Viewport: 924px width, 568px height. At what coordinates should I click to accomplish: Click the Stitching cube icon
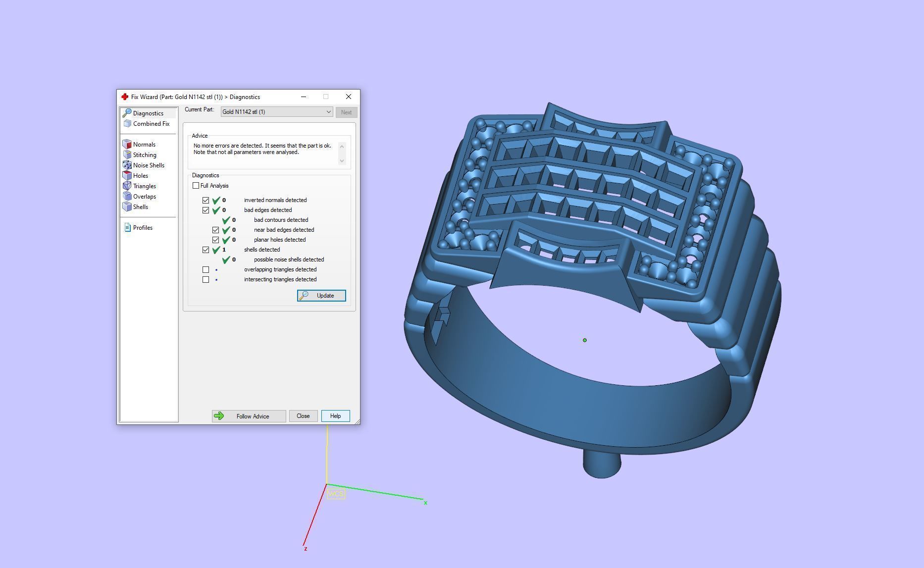pos(127,155)
